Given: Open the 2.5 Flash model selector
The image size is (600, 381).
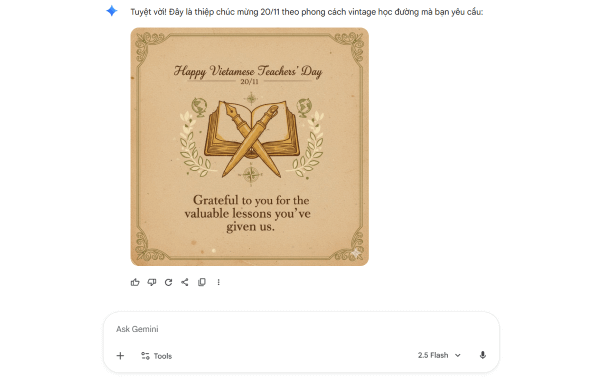Looking at the screenshot, I should click(x=439, y=355).
